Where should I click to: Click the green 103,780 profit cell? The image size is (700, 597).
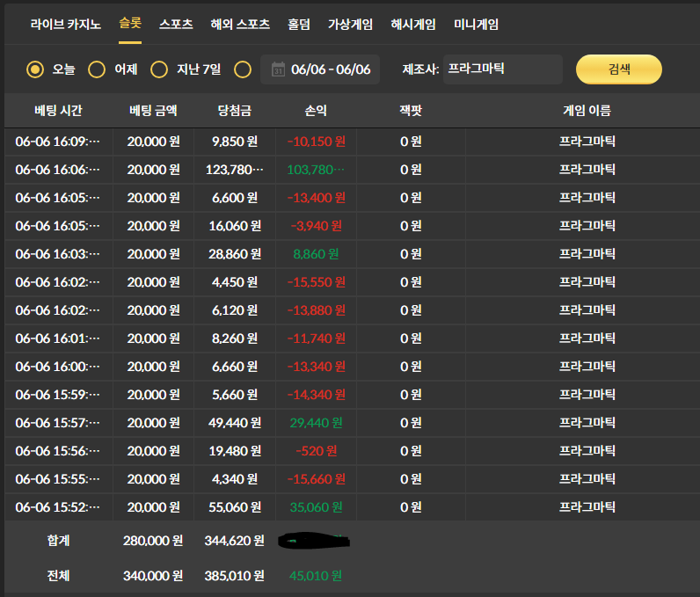tap(316, 170)
